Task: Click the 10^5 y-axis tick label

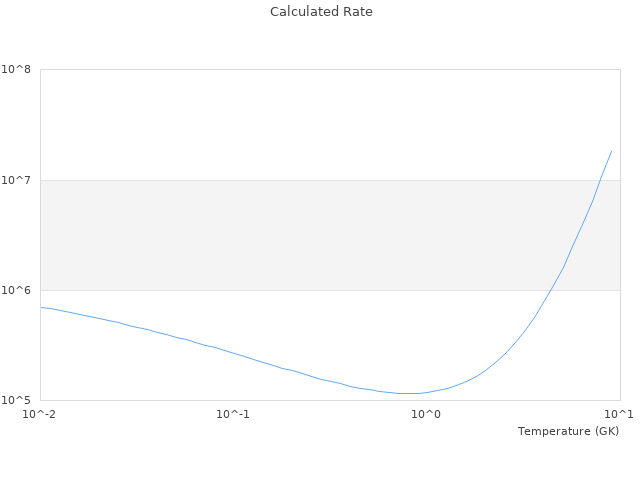Action: pos(17,400)
